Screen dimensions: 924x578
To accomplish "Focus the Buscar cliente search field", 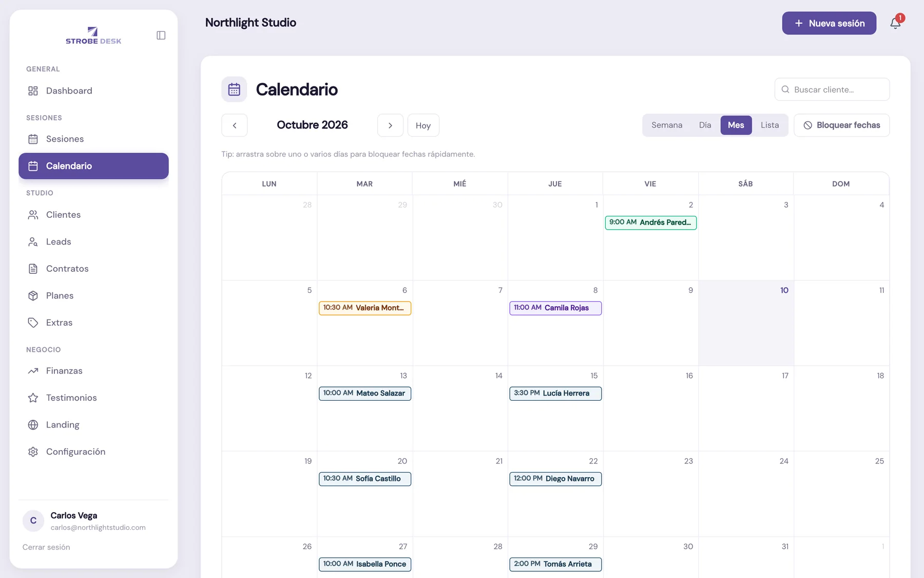I will 832,89.
